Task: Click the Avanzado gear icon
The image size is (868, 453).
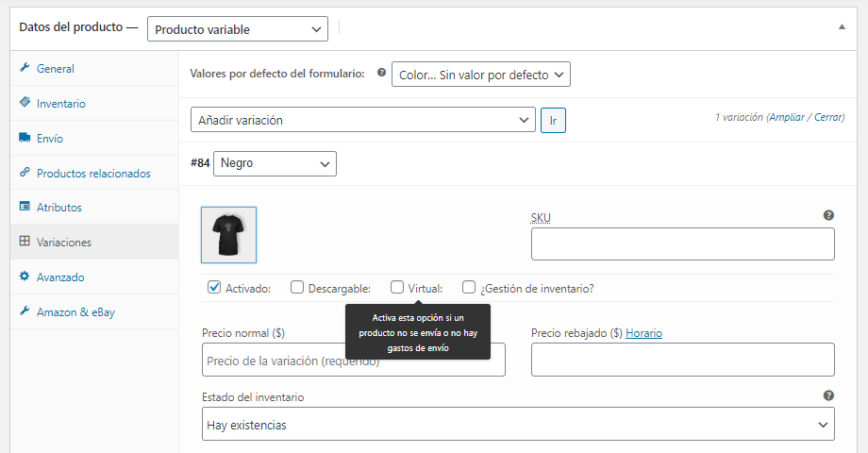Action: pyautogui.click(x=25, y=277)
